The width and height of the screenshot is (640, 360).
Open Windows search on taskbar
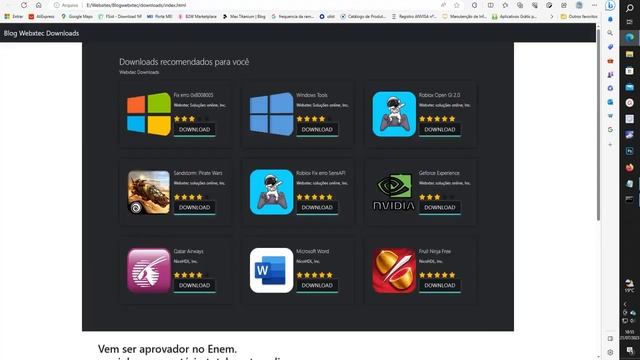click(x=629, y=8)
